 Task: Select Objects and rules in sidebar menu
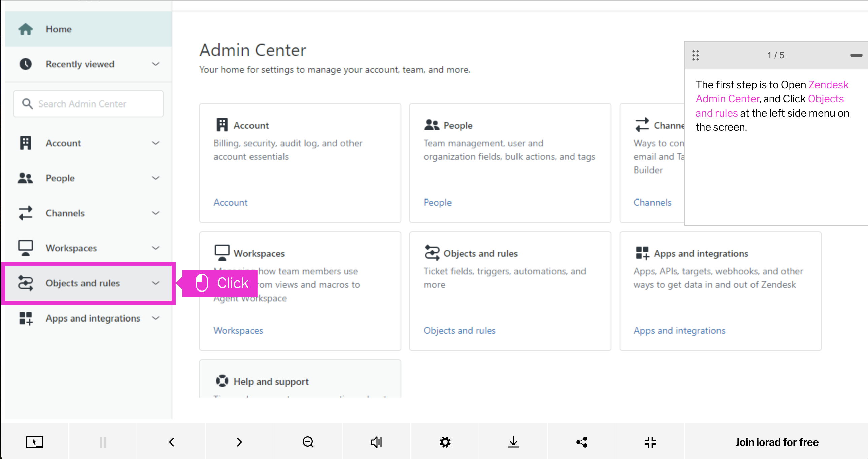(89, 283)
